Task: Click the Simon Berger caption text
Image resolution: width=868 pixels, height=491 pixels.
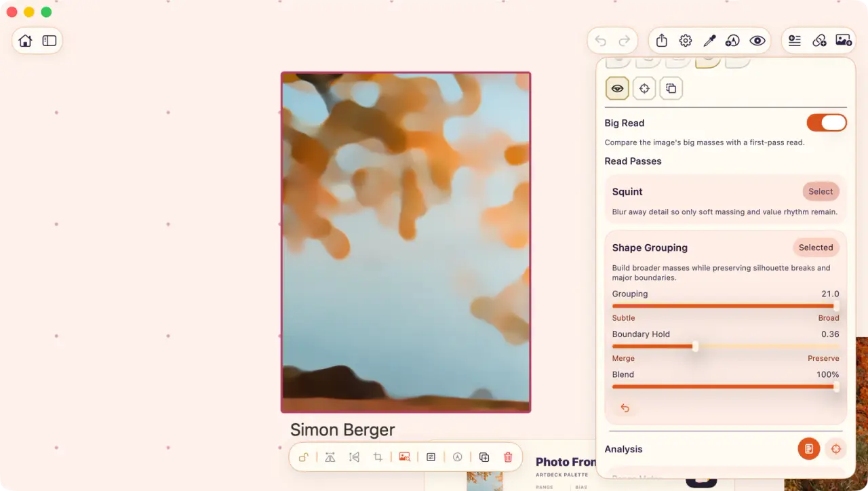Action: [x=342, y=430]
